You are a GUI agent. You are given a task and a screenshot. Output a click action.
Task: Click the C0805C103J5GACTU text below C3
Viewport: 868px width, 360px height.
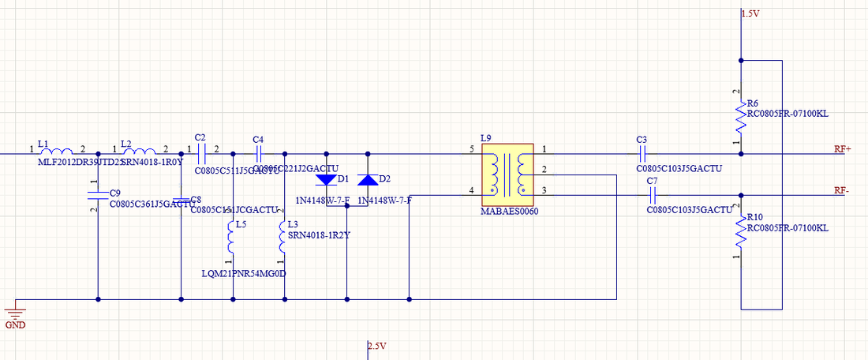point(679,168)
